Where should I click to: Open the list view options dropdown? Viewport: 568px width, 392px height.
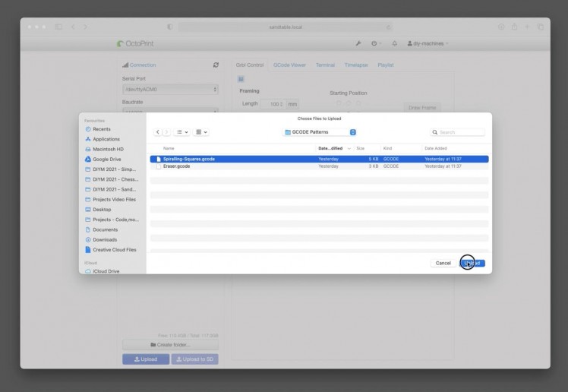[x=183, y=132]
